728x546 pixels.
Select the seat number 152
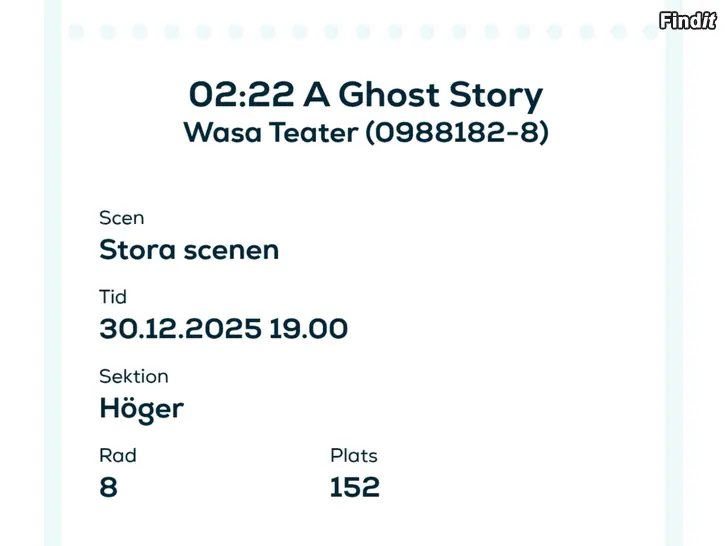point(355,488)
